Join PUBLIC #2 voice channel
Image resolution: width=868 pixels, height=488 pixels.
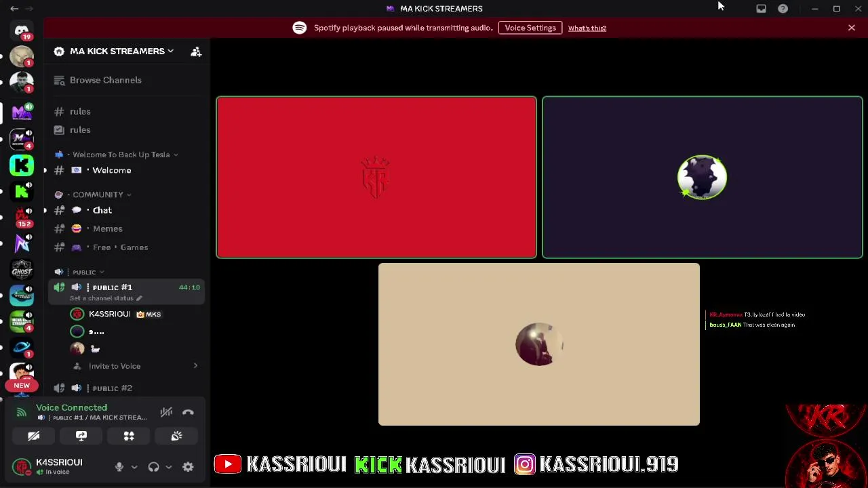point(127,388)
